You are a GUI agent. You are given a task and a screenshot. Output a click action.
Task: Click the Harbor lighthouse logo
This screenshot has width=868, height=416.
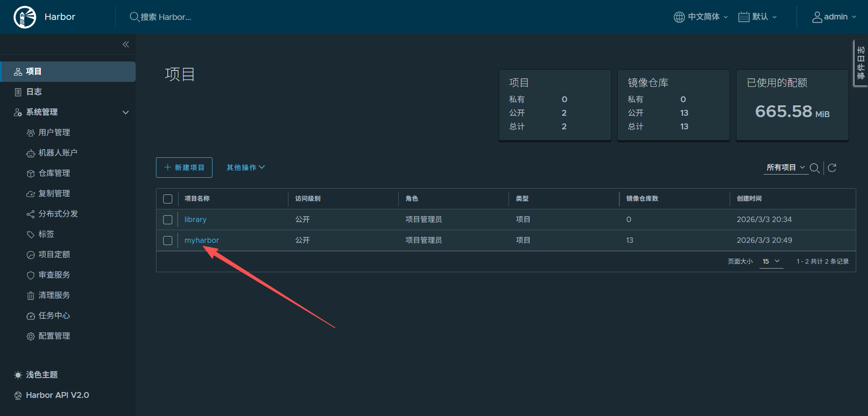pos(25,17)
